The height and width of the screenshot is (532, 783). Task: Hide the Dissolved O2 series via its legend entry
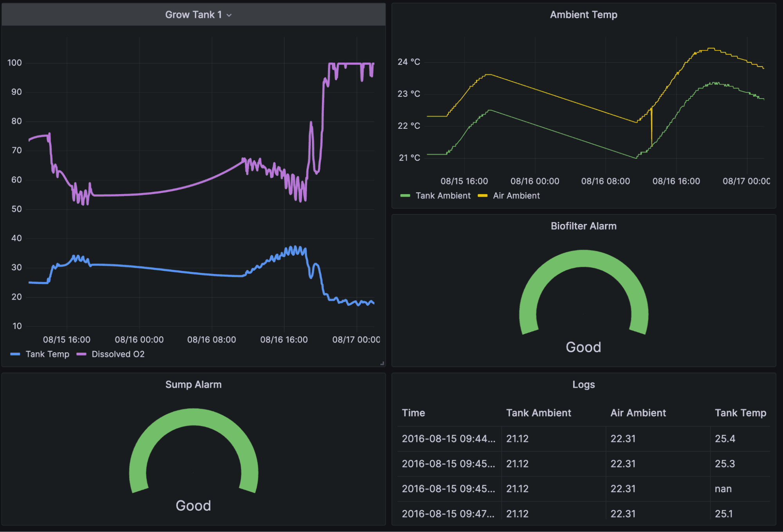[x=118, y=354]
